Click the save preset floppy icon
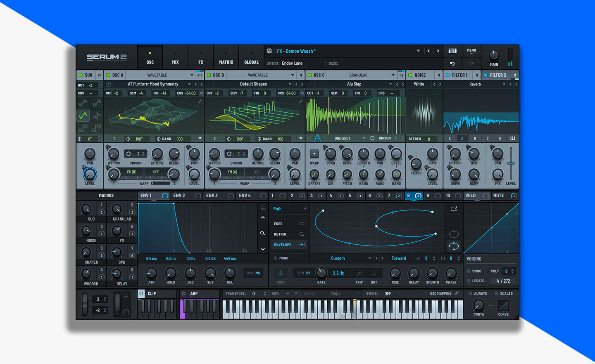 coord(269,51)
